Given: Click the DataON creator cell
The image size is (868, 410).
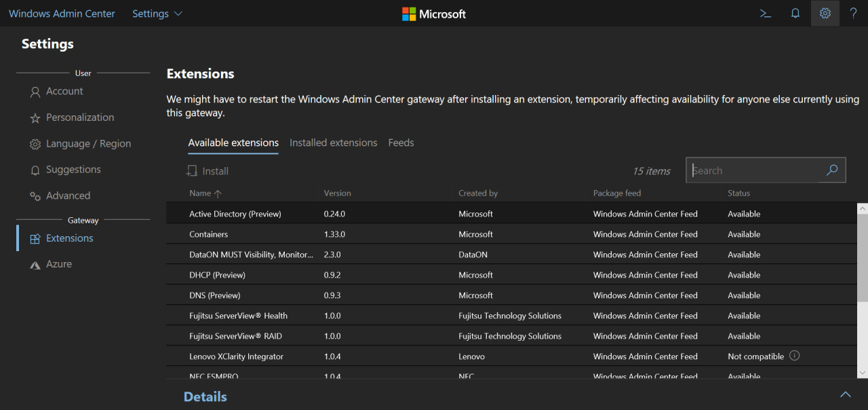Looking at the screenshot, I should click(x=473, y=255).
